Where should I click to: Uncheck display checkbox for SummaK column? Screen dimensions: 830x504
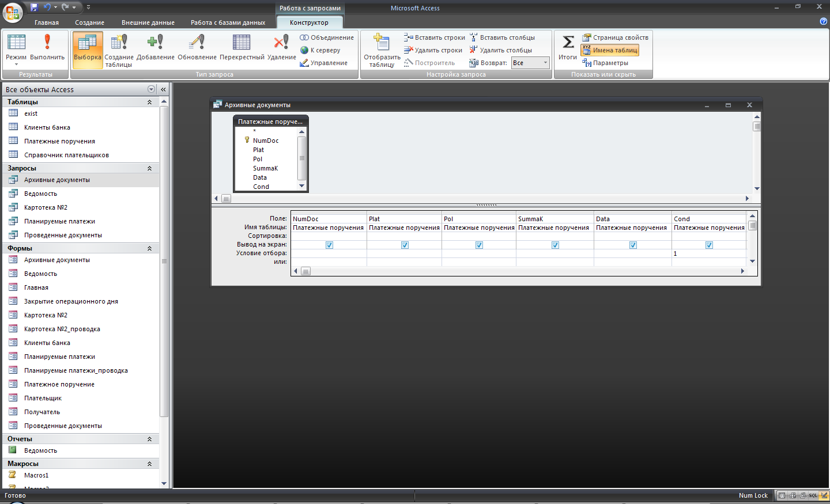pos(555,245)
